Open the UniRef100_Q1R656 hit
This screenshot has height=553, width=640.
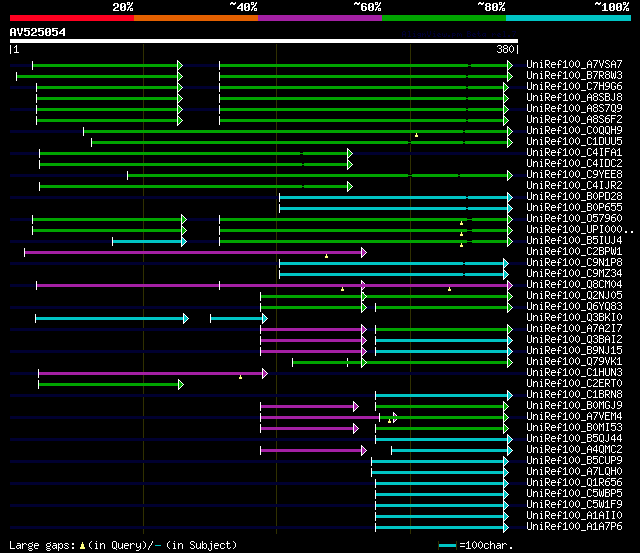pyautogui.click(x=574, y=483)
